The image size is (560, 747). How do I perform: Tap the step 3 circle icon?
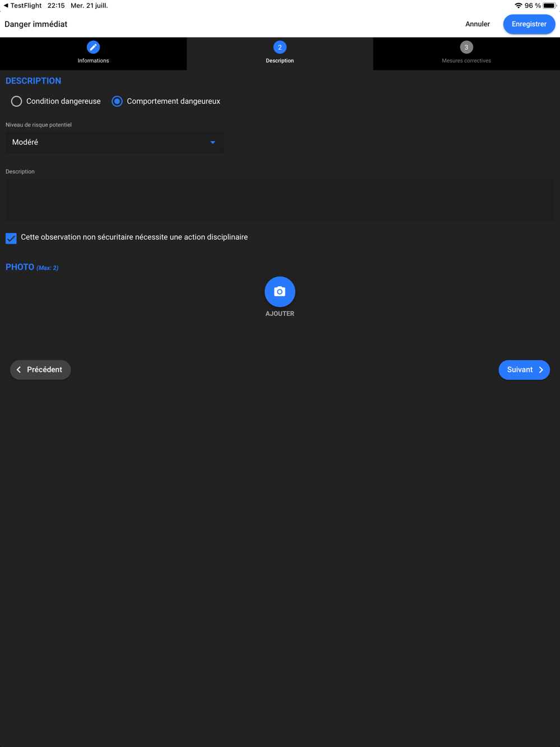point(466,48)
